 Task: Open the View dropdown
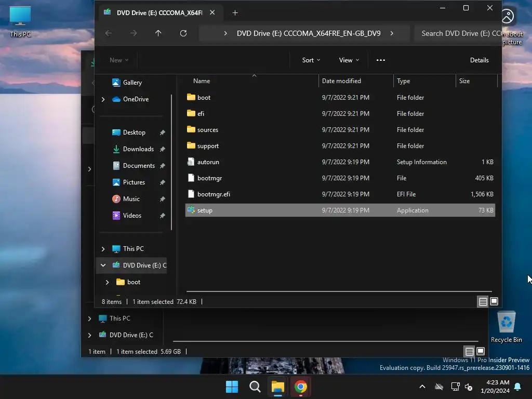(x=349, y=60)
